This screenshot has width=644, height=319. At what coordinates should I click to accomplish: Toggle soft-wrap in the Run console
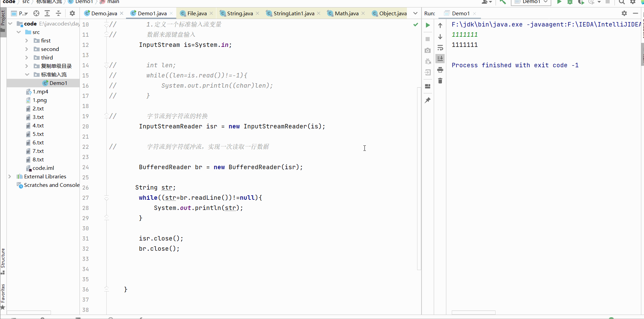[440, 48]
